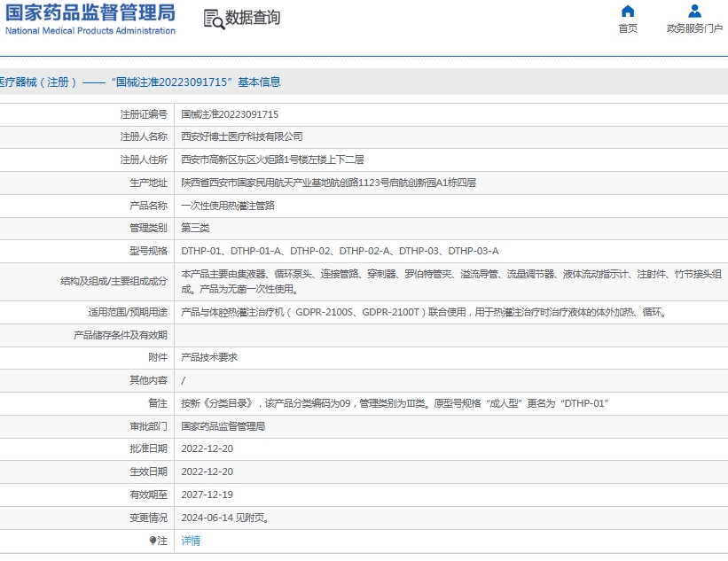Screen dimensions: 728x561
Task: Click the 生产地址 row label
Action: [x=148, y=183]
